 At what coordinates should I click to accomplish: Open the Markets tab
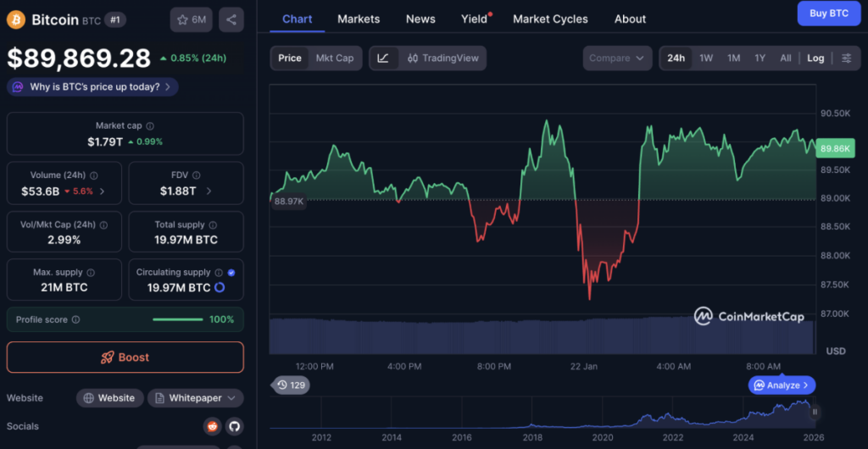pos(359,19)
